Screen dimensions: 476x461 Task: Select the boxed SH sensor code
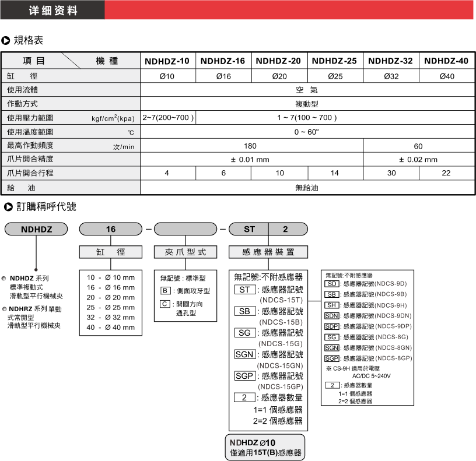click(x=332, y=305)
